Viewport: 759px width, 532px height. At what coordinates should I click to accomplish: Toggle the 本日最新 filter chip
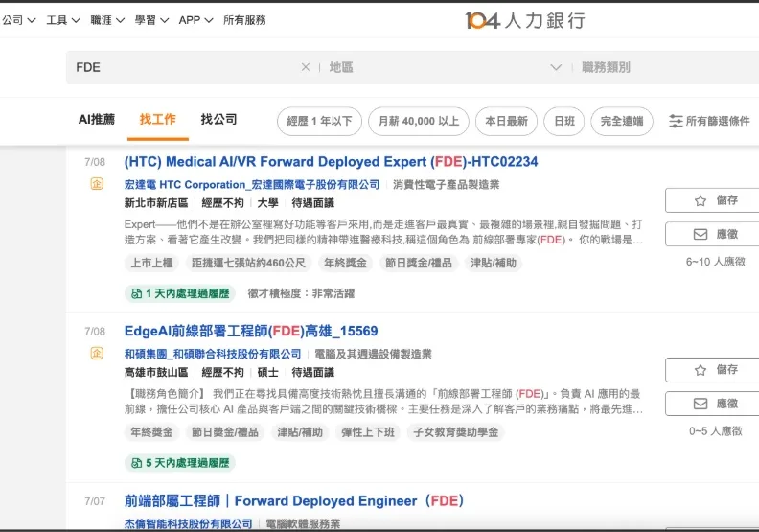(506, 121)
